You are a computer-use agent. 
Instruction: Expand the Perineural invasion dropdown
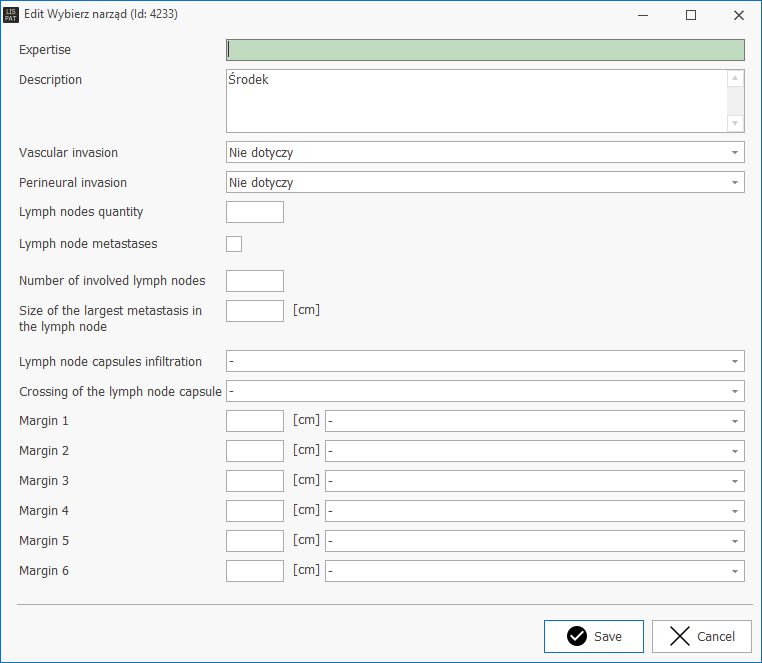[x=485, y=182]
